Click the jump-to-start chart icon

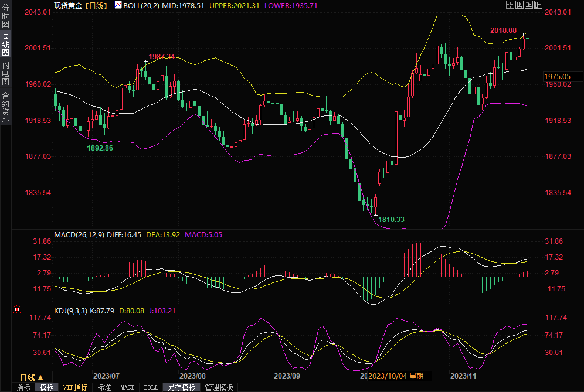pos(519,5)
